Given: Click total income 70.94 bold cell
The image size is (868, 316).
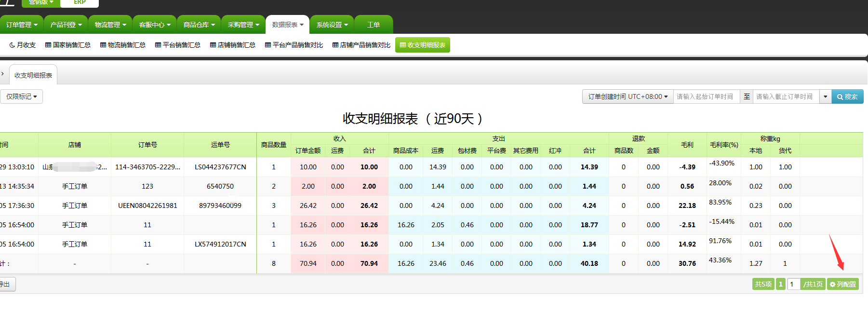Looking at the screenshot, I should (369, 263).
